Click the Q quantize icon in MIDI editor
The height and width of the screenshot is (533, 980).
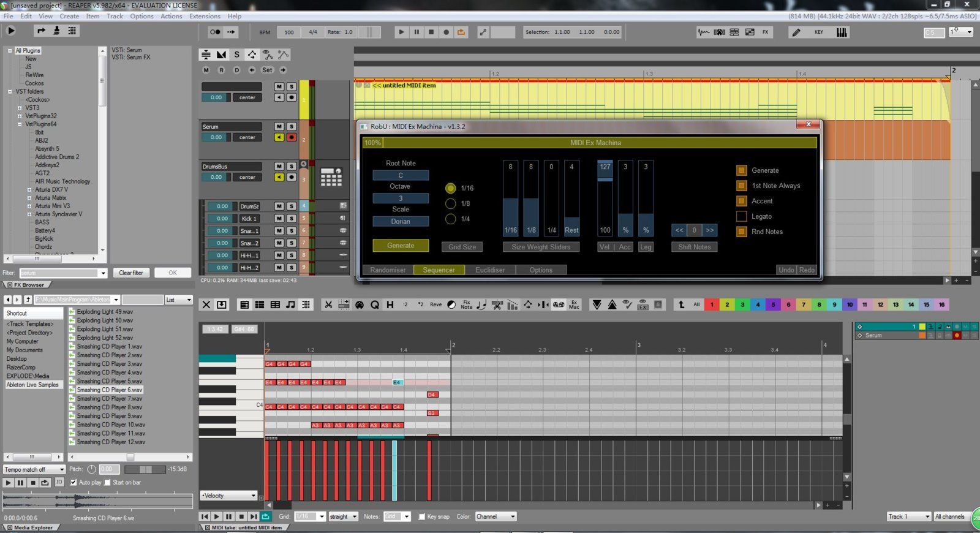click(374, 304)
